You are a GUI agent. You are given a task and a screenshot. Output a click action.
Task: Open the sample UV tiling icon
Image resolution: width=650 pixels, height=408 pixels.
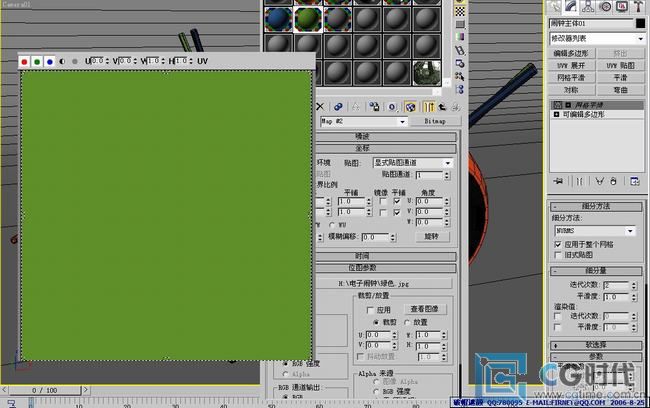coord(460,24)
